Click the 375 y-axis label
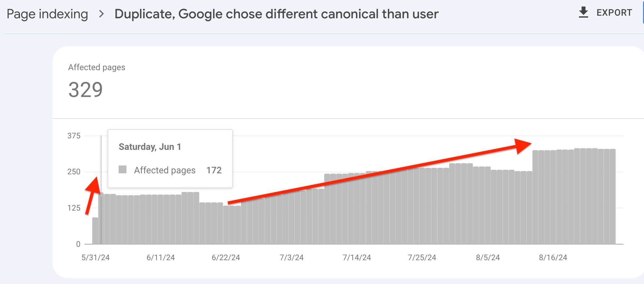Screen dimensions: 644x284 pyautogui.click(x=74, y=136)
